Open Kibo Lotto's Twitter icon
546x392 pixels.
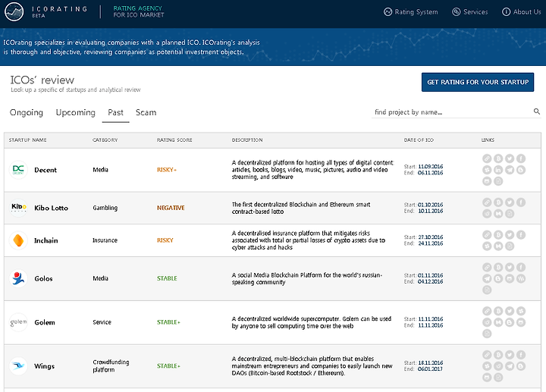pyautogui.click(x=510, y=202)
